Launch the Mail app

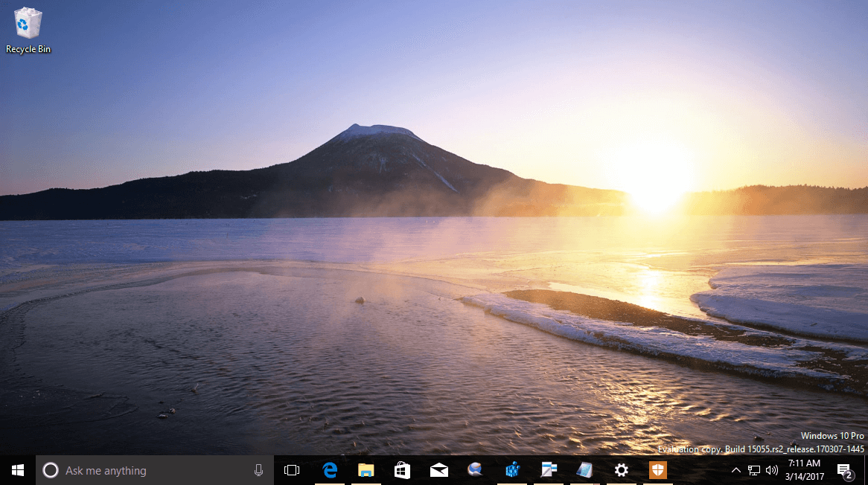[x=438, y=469]
